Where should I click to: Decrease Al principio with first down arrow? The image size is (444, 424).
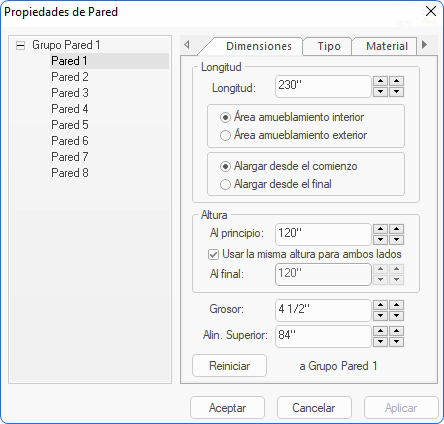pos(380,240)
